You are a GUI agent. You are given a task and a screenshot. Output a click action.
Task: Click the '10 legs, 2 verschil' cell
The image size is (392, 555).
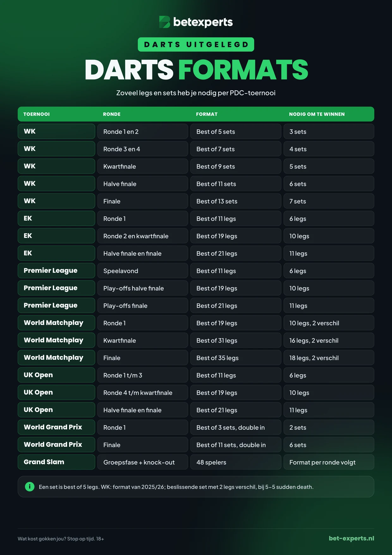[329, 323]
